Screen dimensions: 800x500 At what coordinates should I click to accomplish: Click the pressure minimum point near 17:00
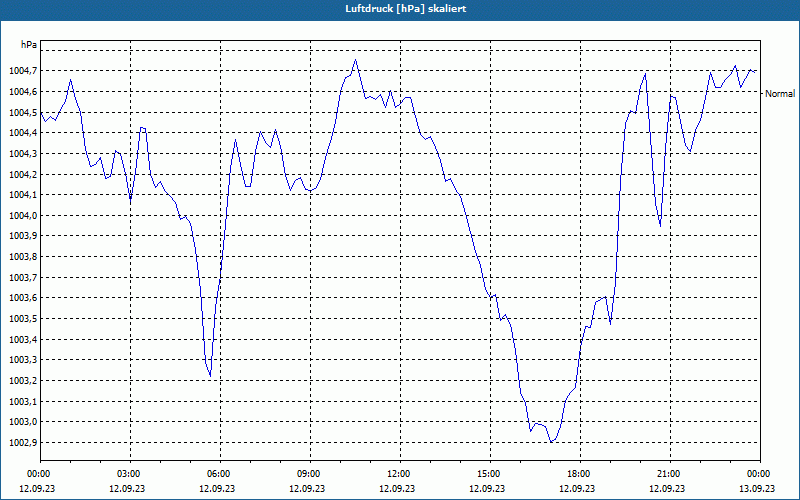tap(551, 442)
